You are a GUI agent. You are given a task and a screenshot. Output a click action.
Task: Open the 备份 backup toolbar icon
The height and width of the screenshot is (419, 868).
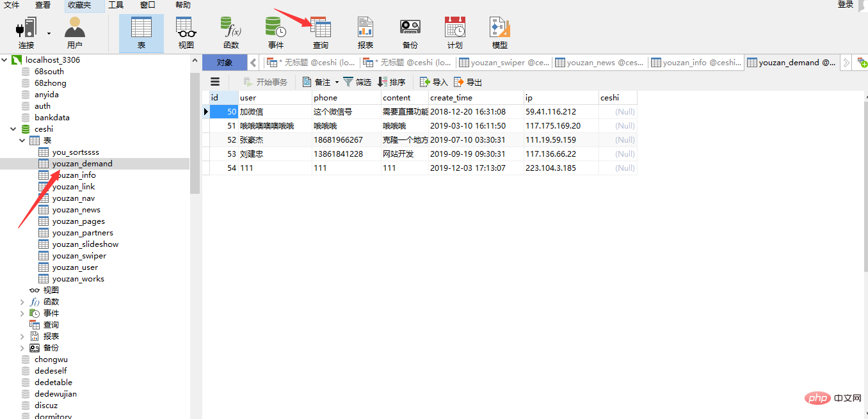pyautogui.click(x=410, y=33)
